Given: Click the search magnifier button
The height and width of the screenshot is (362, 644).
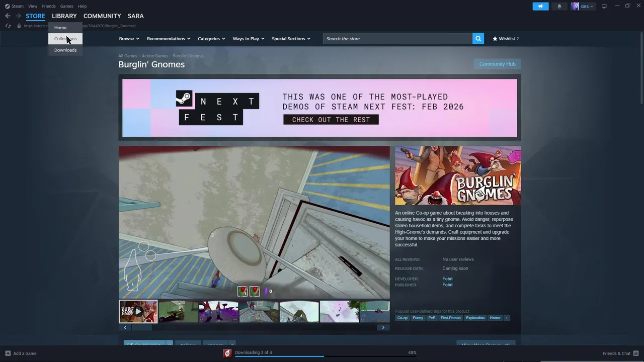Looking at the screenshot, I should pos(478,39).
